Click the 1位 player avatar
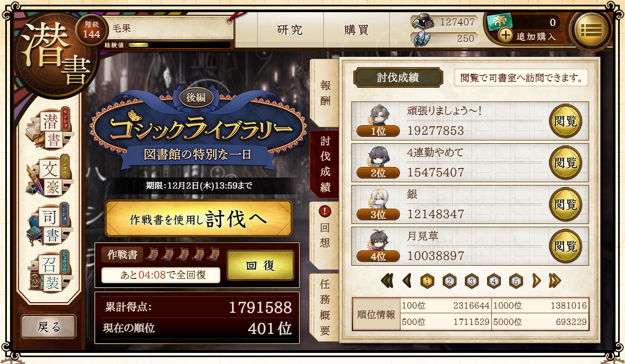This screenshot has height=364, width=625. (x=379, y=115)
